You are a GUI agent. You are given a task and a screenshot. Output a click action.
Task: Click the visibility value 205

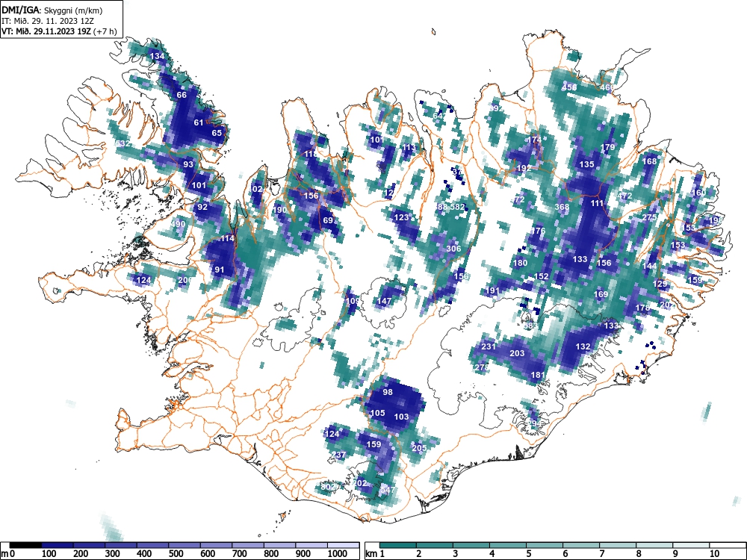coord(419,448)
